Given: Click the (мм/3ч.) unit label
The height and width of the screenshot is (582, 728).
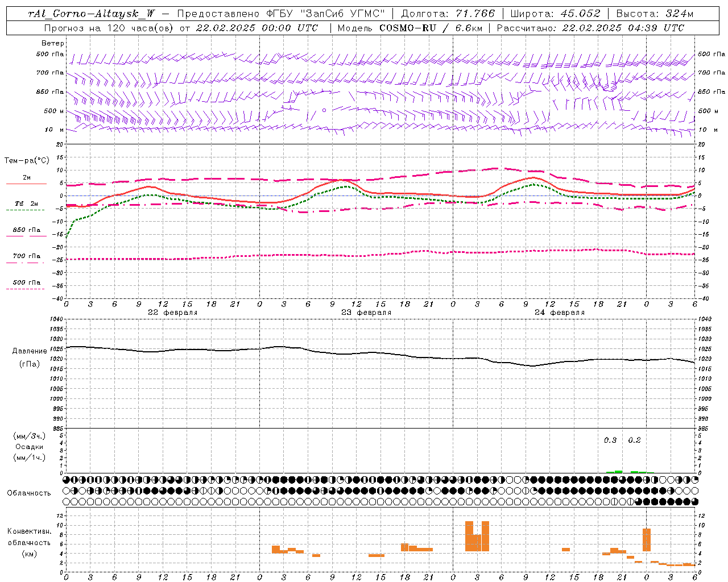Looking at the screenshot, I should (30, 436).
